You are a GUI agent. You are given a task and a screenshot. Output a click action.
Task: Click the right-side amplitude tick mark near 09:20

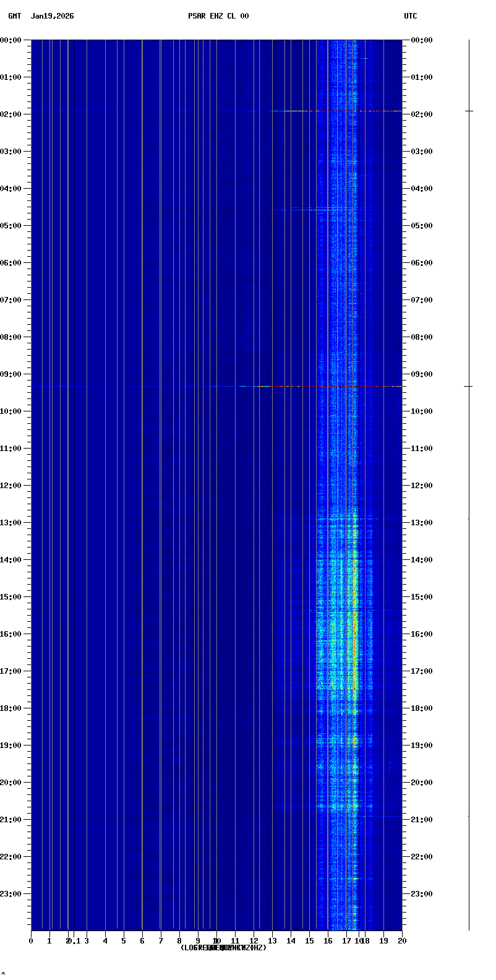[x=469, y=386]
